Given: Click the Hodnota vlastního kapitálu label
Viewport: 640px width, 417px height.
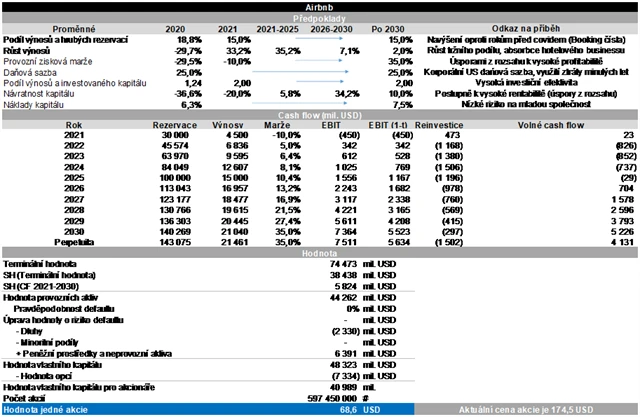Looking at the screenshot, I should 52,365.
